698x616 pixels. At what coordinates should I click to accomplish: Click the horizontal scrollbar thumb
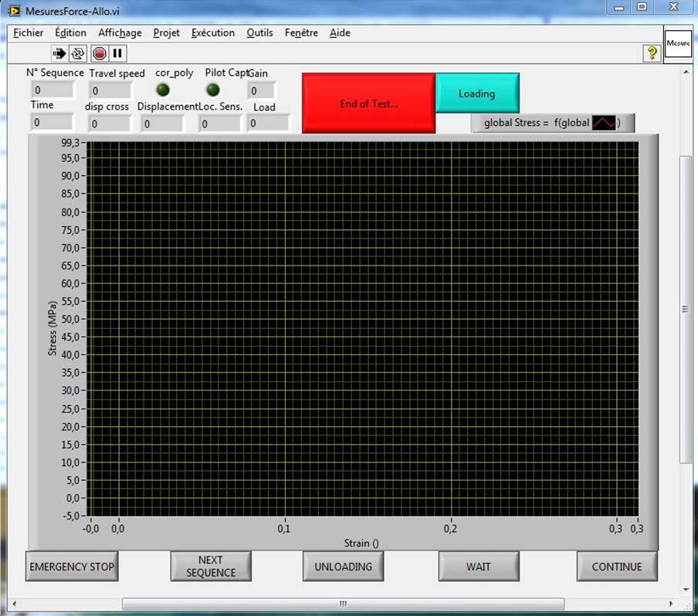coord(344,604)
